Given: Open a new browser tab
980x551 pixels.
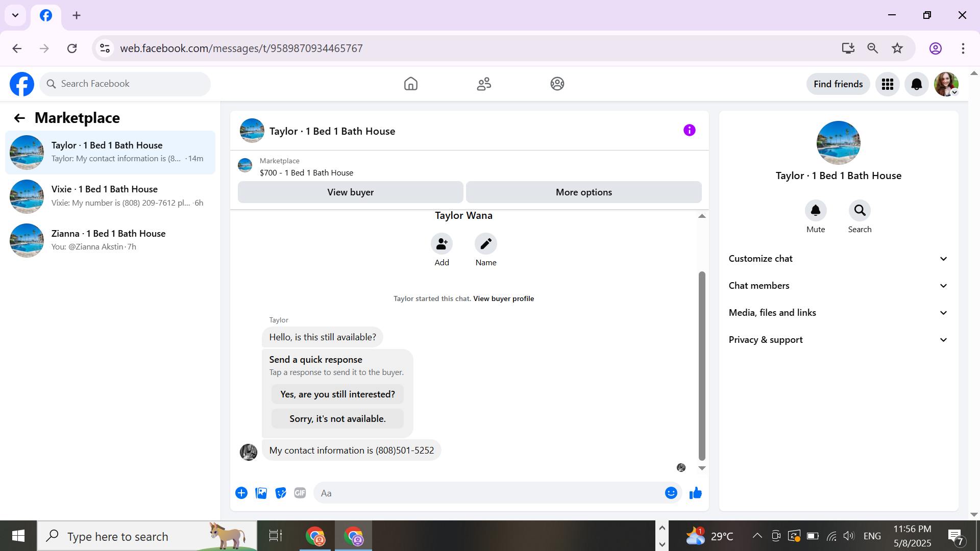Looking at the screenshot, I should pyautogui.click(x=77, y=15).
